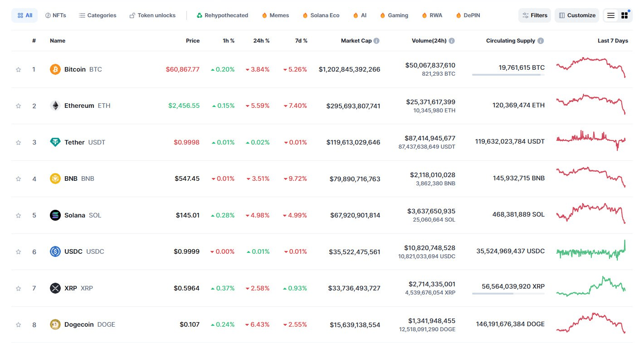The width and height of the screenshot is (644, 343).
Task: Toggle watchlist star on BNB row
Action: 19,179
